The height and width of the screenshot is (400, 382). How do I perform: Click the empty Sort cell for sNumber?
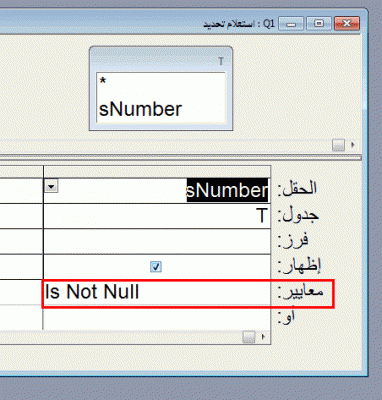(157, 241)
